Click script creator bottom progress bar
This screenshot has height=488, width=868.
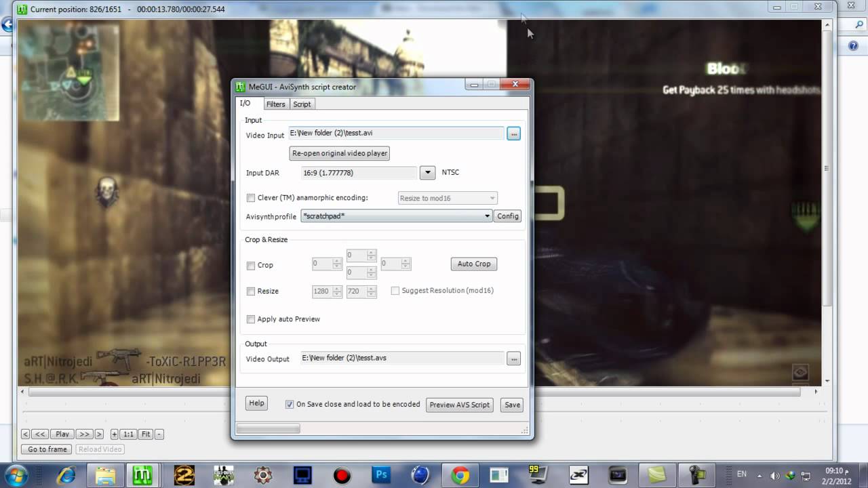pos(268,428)
